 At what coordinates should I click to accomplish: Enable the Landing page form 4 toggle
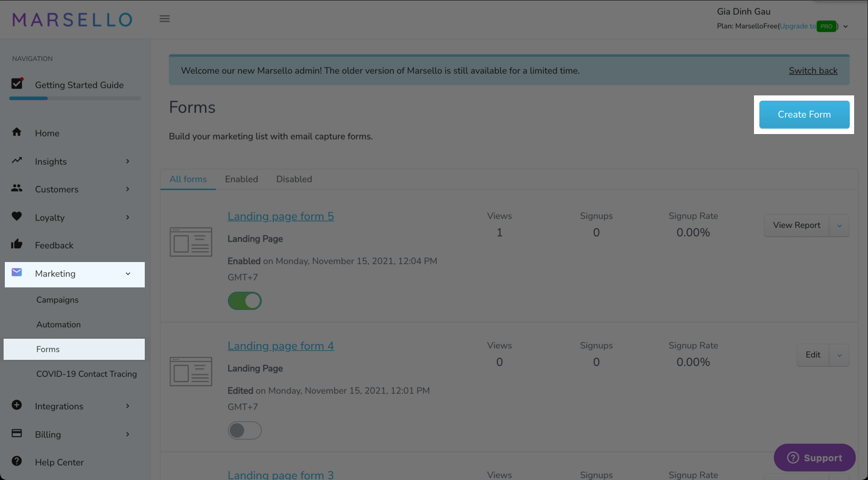[244, 430]
